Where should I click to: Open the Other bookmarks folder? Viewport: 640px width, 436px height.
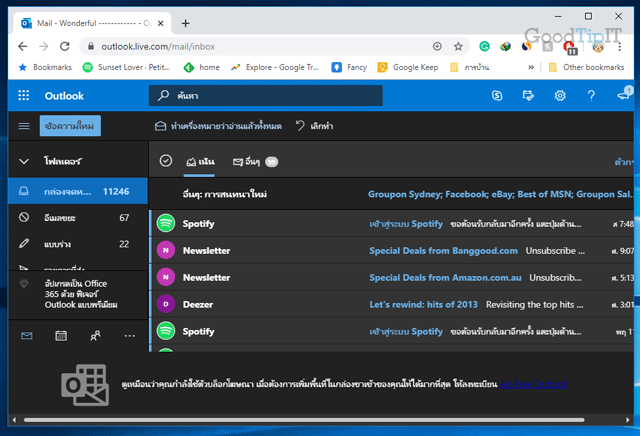(x=587, y=67)
